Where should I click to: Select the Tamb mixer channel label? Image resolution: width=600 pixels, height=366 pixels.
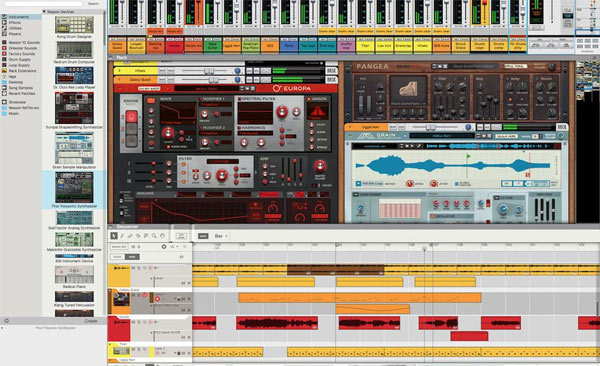289,46
